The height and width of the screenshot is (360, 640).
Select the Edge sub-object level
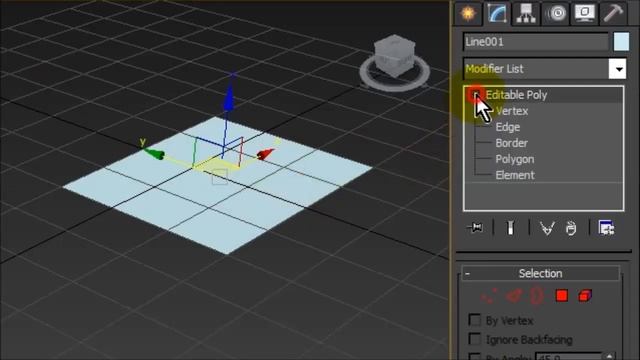(x=508, y=127)
